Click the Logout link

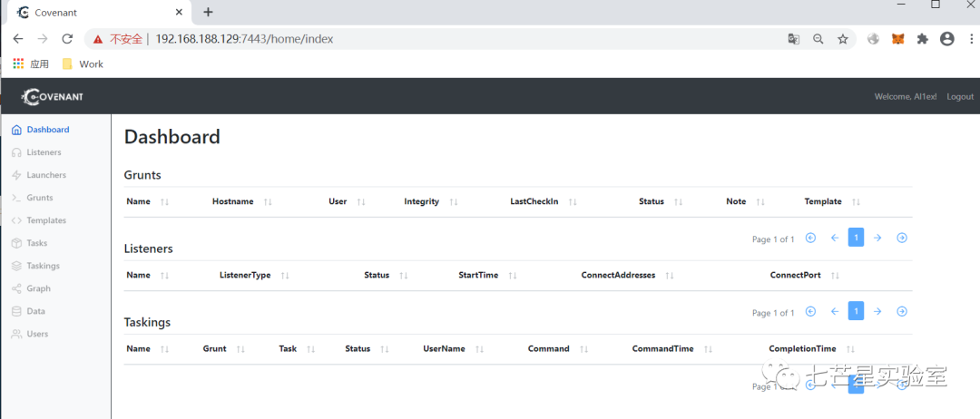pos(960,97)
